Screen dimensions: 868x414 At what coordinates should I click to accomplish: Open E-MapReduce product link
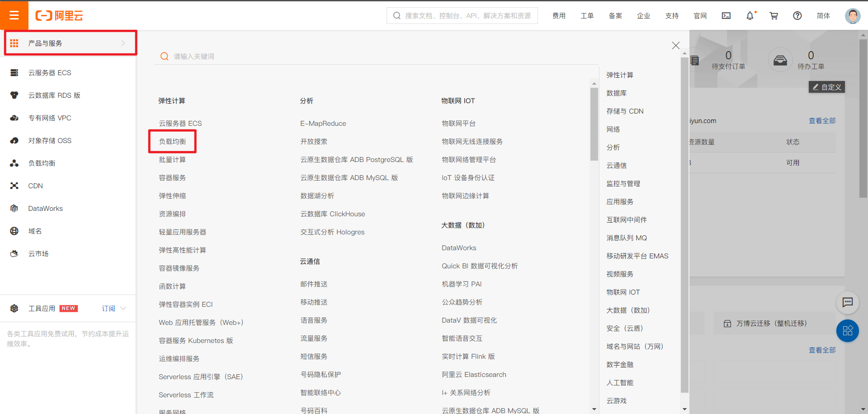pyautogui.click(x=323, y=124)
